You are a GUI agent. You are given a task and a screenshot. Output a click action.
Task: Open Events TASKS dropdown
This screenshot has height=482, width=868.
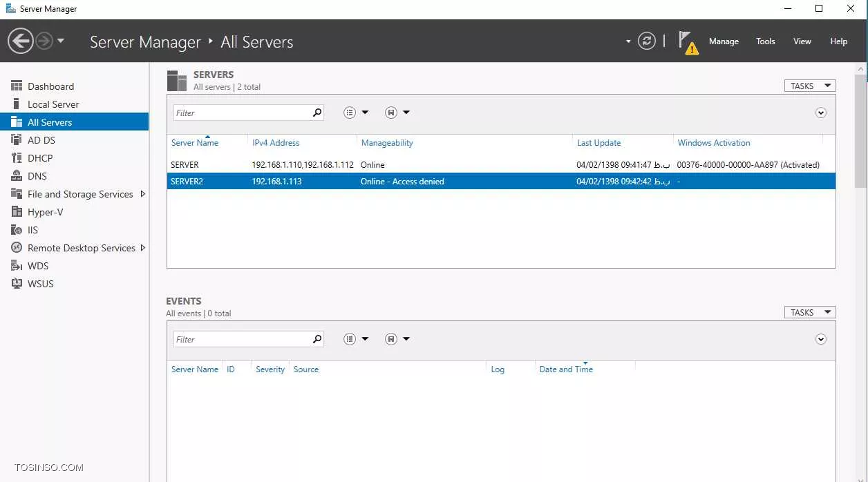810,312
